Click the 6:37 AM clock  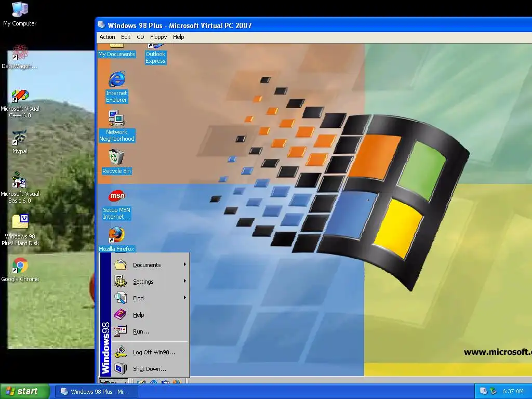click(513, 391)
